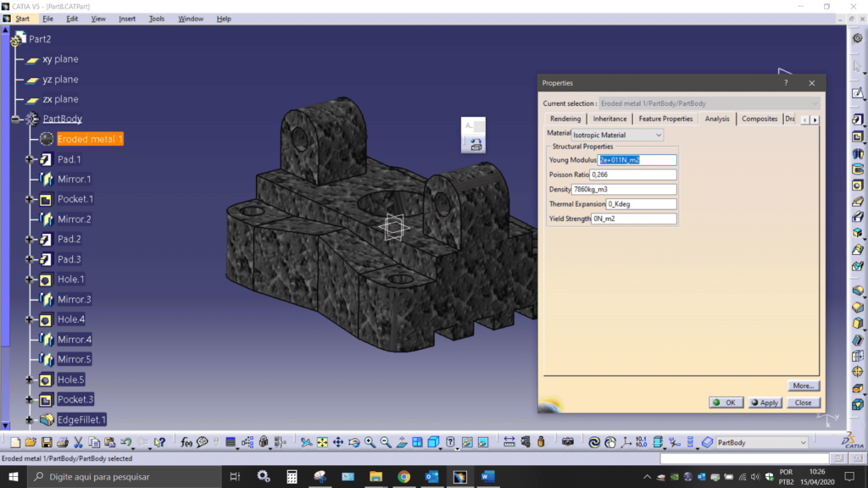Expand the Pad.1 tree node
This screenshot has width=868, height=488.
tap(30, 159)
